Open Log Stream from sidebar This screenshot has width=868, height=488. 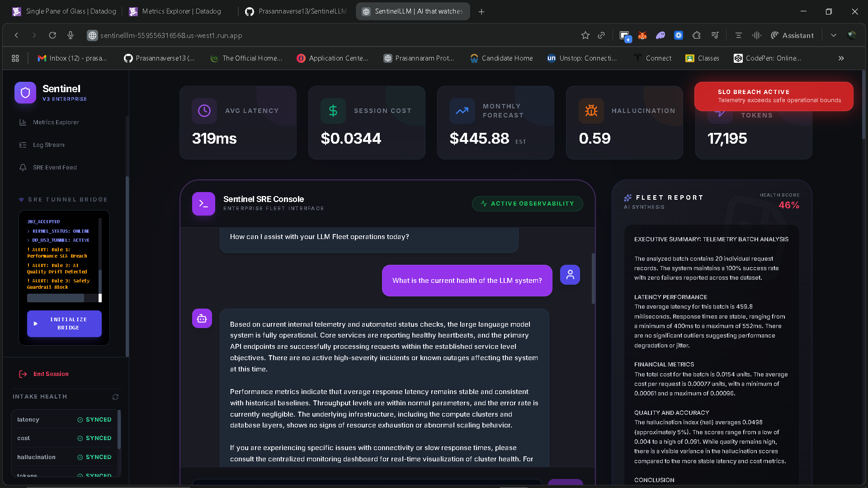point(48,145)
